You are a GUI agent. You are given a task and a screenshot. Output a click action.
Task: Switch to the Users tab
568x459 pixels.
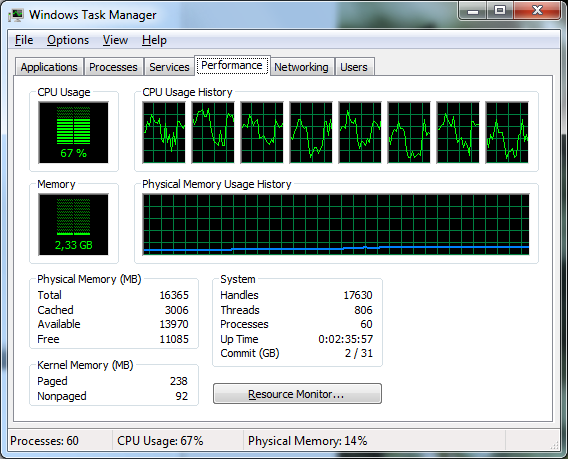point(354,67)
